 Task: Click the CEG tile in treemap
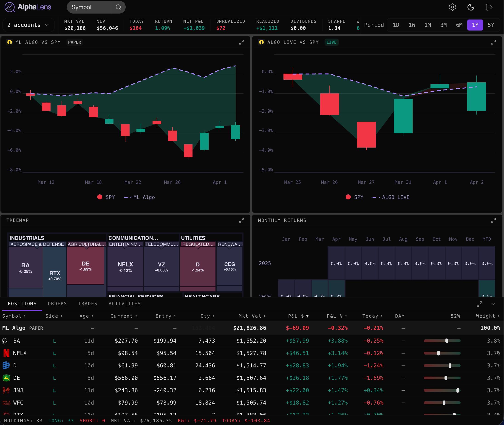(229, 266)
